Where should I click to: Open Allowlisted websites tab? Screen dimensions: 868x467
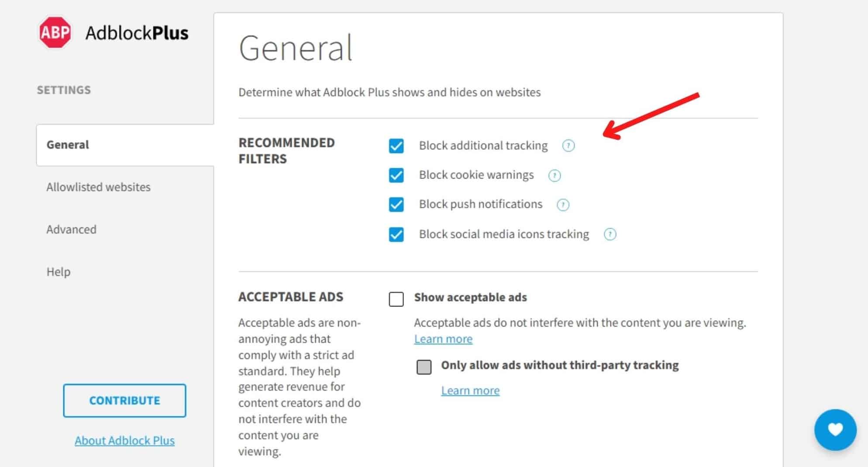tap(98, 187)
